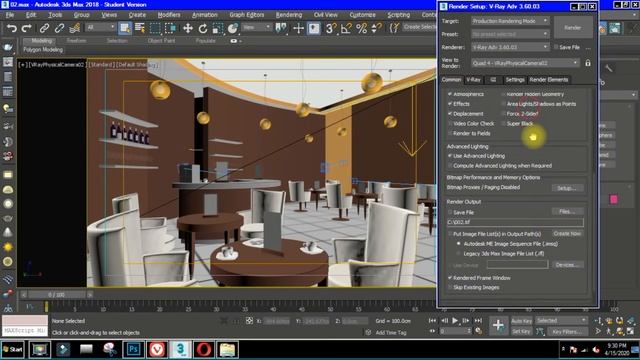Click the Files... button under Render Output
The width and height of the screenshot is (640, 360).
click(567, 211)
